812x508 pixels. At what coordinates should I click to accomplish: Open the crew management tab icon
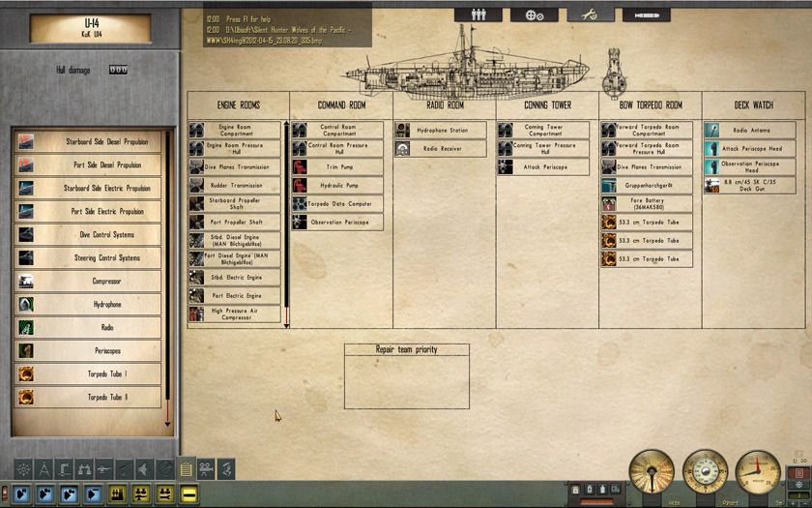(478, 15)
